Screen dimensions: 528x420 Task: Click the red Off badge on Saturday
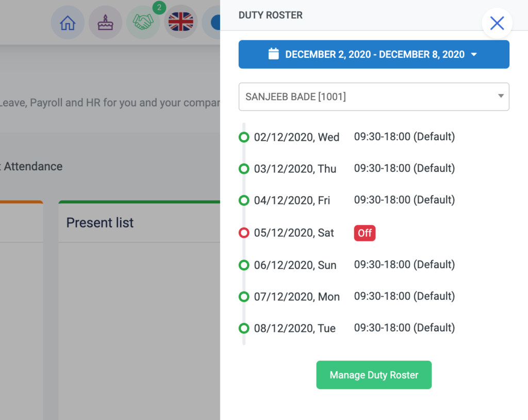coord(365,233)
